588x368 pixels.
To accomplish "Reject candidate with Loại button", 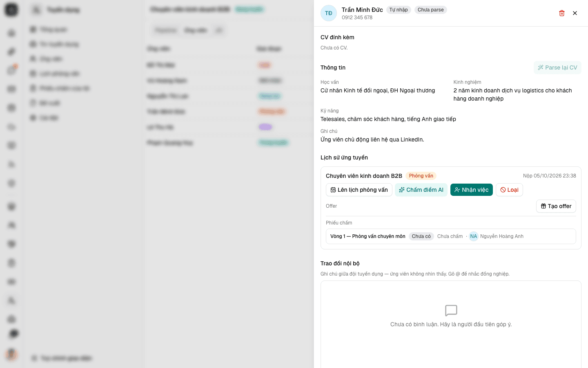I will coord(509,190).
